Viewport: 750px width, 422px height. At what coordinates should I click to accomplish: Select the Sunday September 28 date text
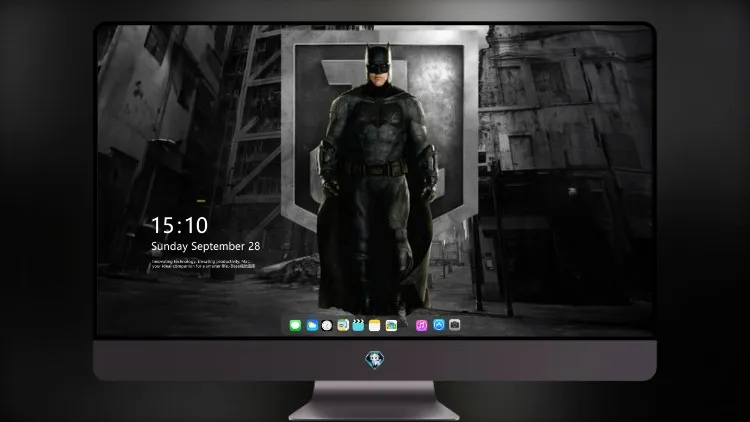coord(206,246)
